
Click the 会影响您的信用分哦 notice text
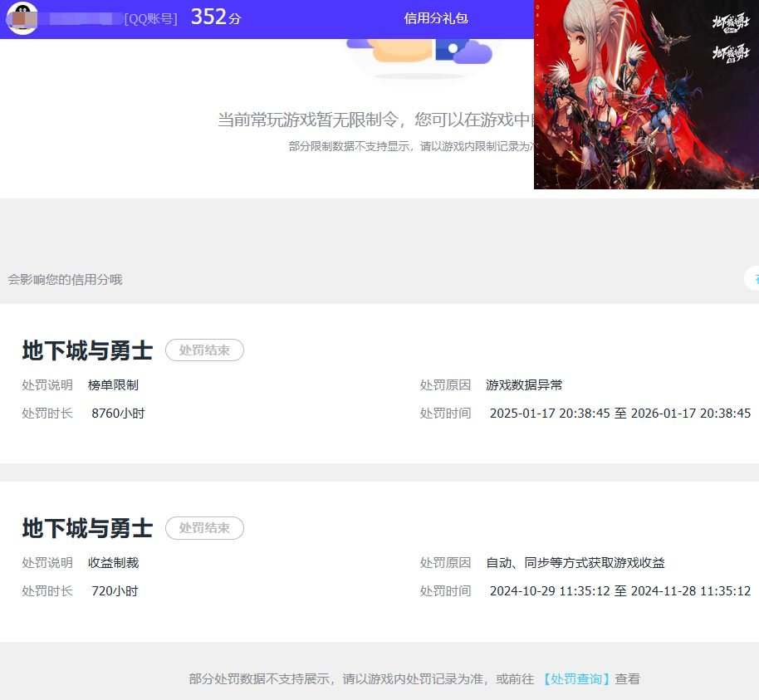coord(65,279)
